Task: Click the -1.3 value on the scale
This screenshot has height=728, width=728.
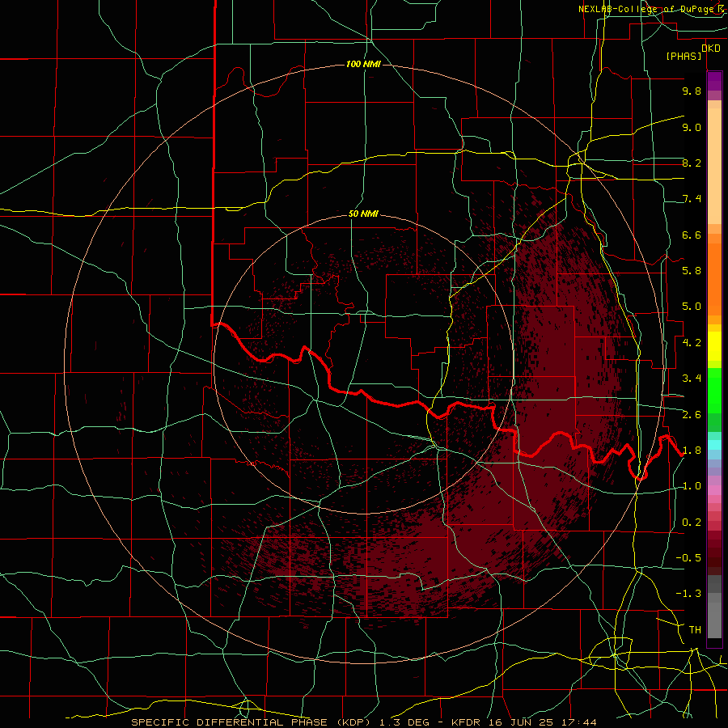Action: point(688,594)
